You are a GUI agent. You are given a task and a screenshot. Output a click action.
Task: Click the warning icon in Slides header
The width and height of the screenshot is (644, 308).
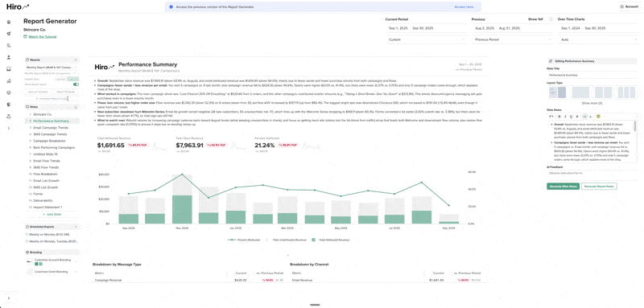pyautogui.click(x=76, y=108)
